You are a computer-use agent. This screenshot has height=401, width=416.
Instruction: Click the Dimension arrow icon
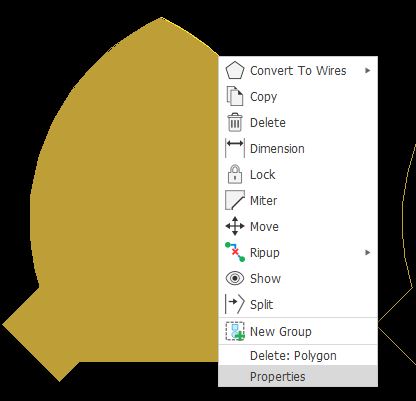[x=235, y=148]
